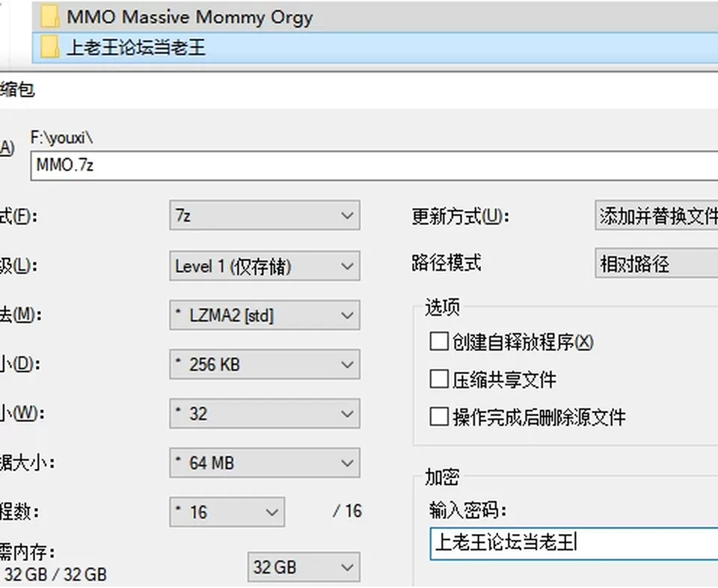
Task: Click the archive name field containing MMO.7z
Action: tap(374, 165)
